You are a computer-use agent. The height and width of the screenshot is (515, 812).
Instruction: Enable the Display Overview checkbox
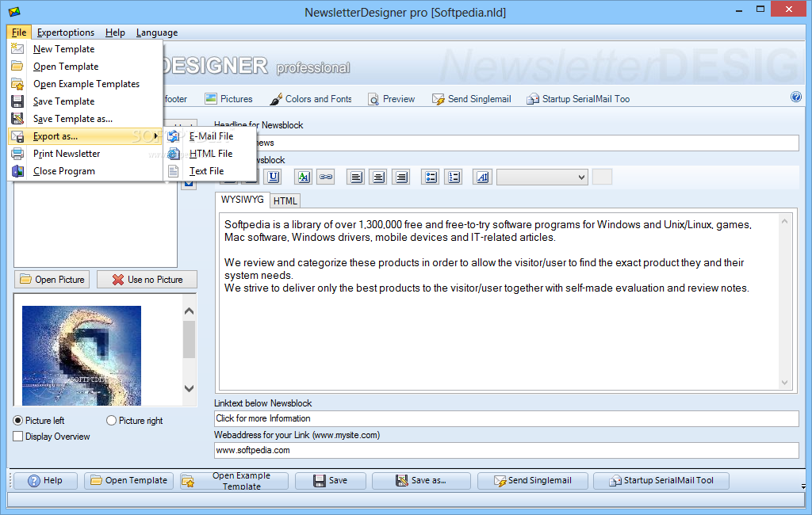18,437
